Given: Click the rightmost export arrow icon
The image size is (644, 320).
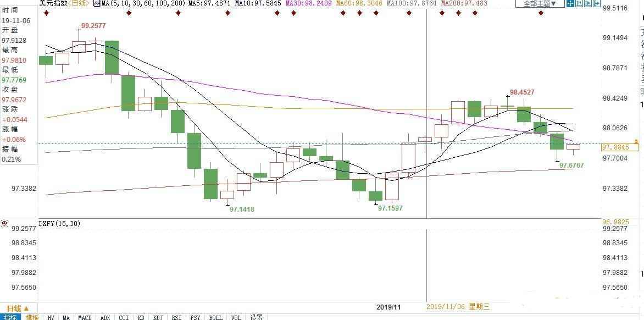Looking at the screenshot, I should coord(598,4).
